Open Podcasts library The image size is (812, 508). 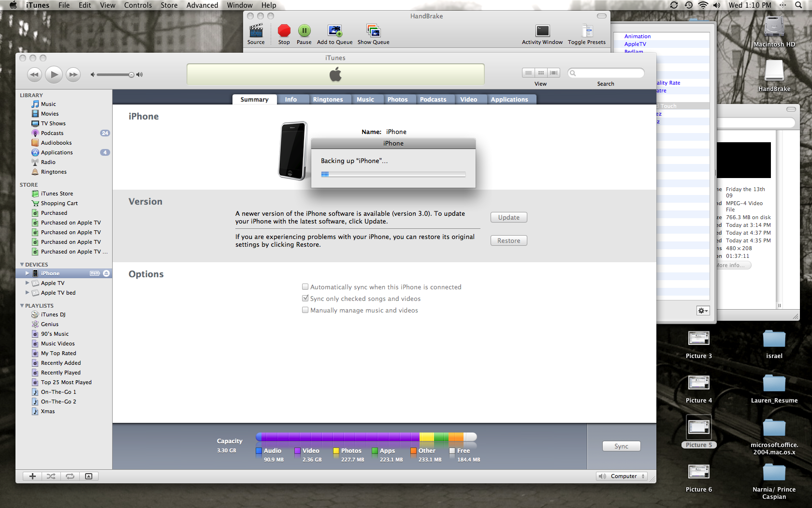pos(52,133)
